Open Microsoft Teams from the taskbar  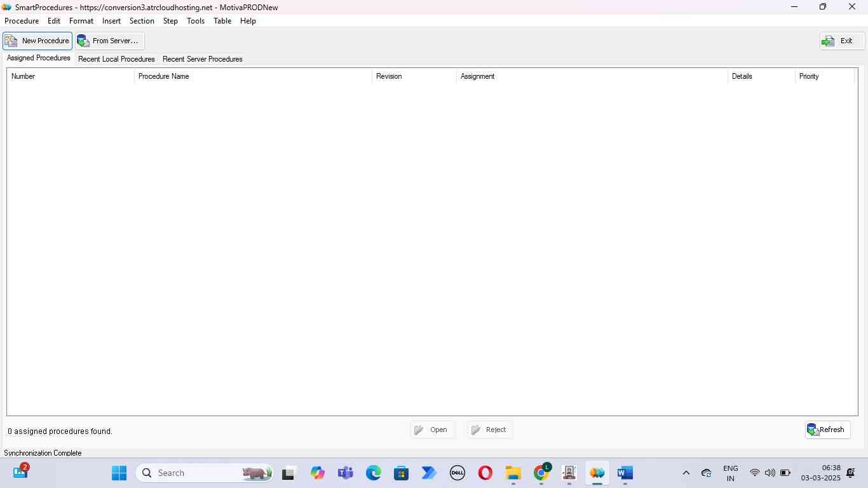pos(346,473)
